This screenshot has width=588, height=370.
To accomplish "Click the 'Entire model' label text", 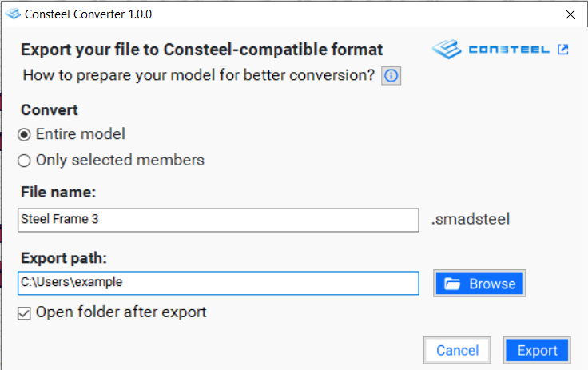I will (x=80, y=134).
